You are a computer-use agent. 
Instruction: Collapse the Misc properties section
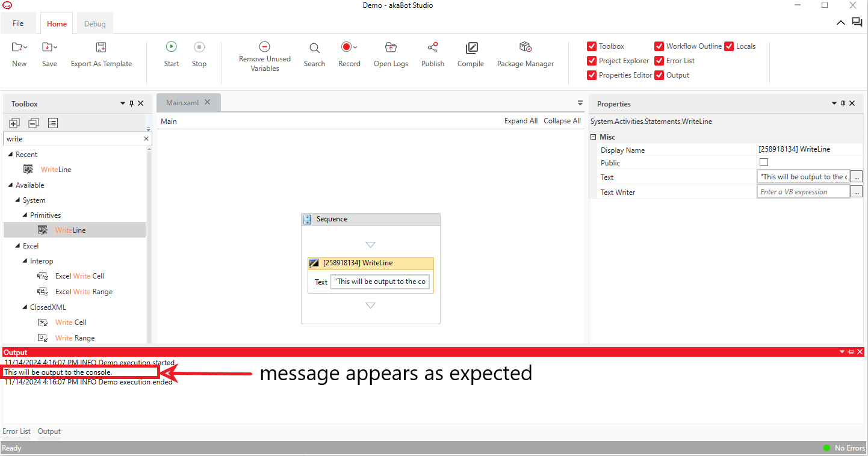[x=594, y=137]
